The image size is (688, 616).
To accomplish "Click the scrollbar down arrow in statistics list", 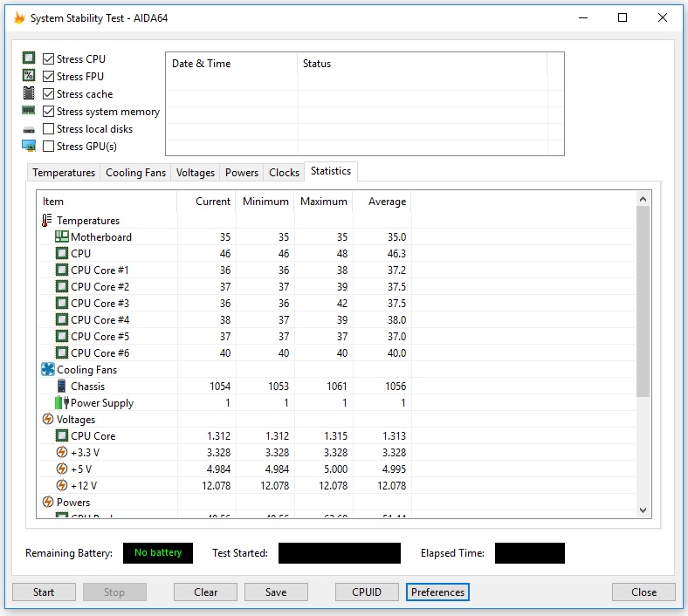I will 643,510.
